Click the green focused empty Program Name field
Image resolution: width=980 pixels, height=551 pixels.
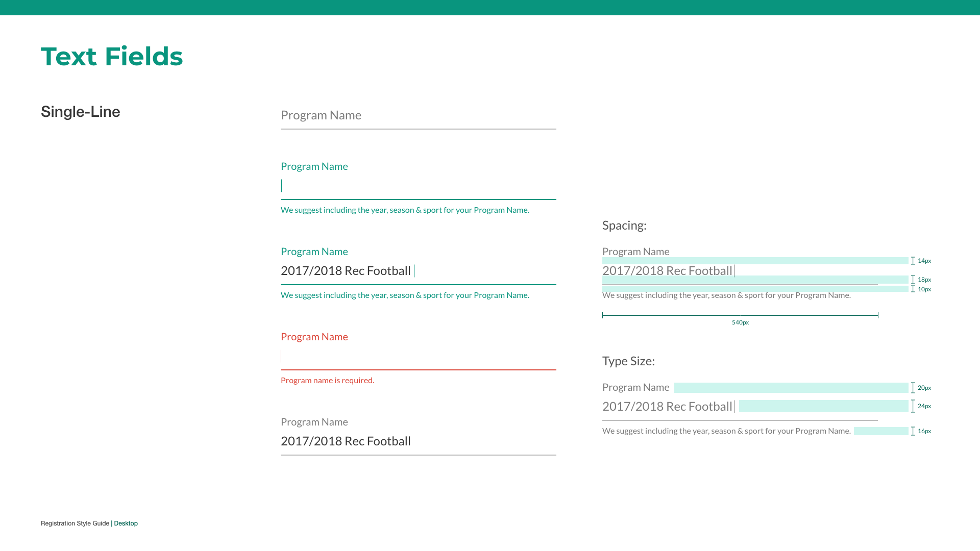(418, 186)
